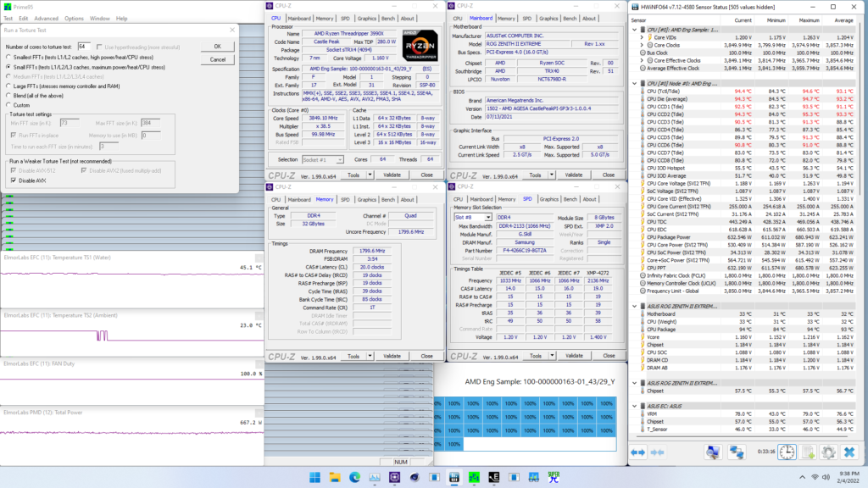Click HWiNFO Average column header

843,20
